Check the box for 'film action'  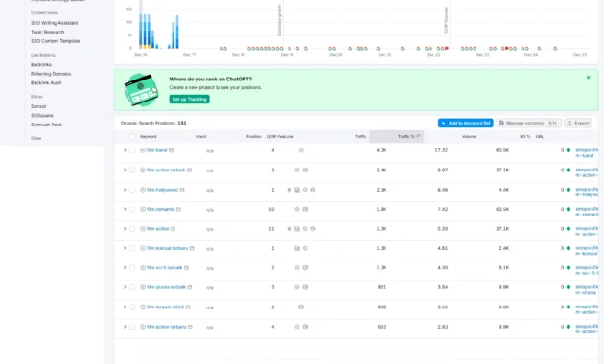tap(132, 229)
